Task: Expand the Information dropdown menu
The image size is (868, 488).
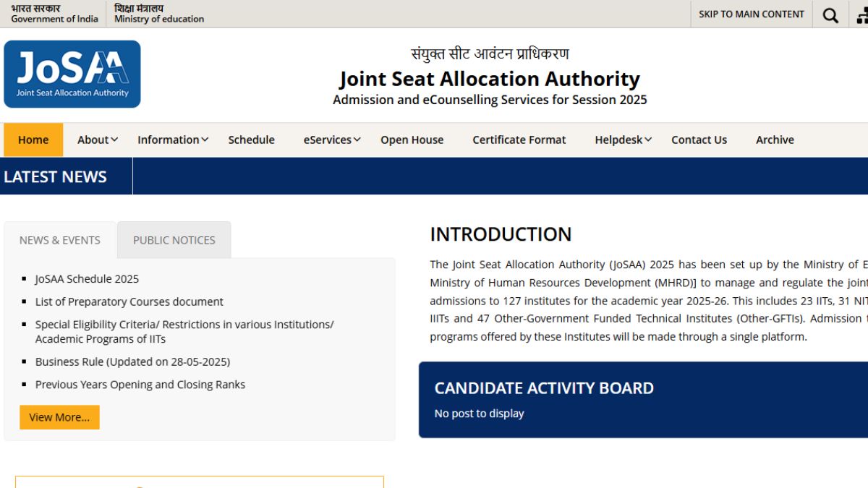Action: pos(173,140)
